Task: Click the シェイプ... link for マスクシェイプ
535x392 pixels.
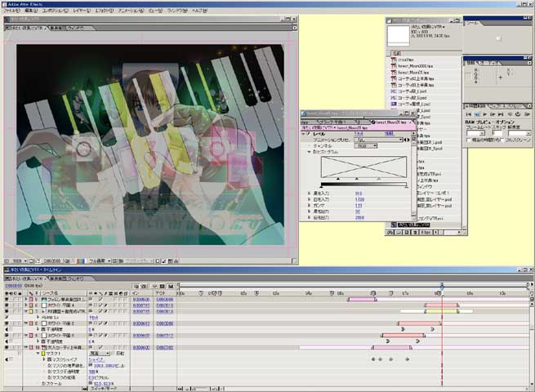Action: 96,359
